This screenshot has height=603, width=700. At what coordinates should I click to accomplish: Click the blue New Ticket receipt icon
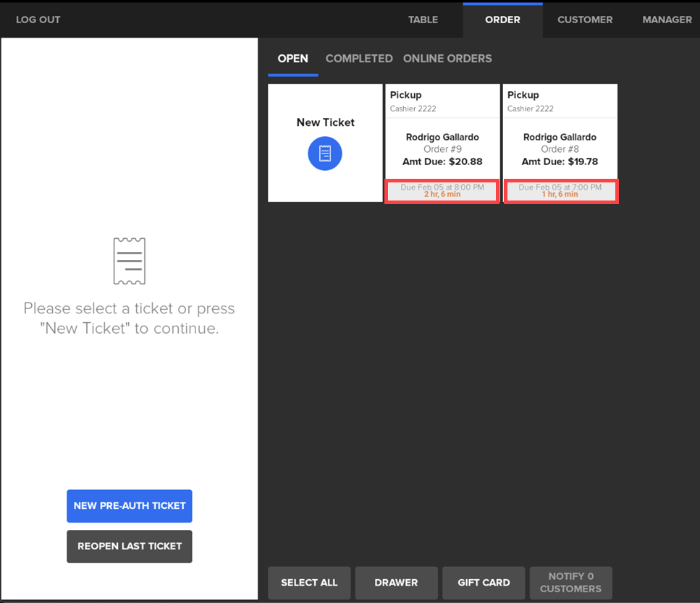click(x=325, y=153)
